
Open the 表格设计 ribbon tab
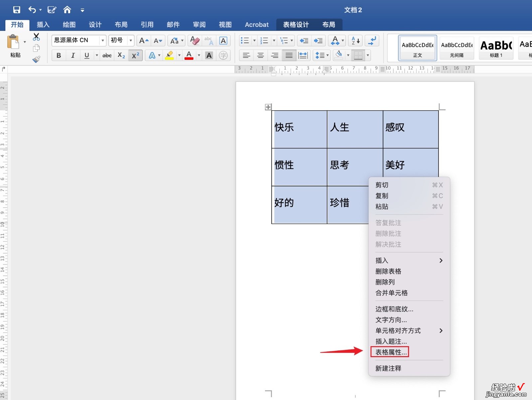(x=296, y=25)
